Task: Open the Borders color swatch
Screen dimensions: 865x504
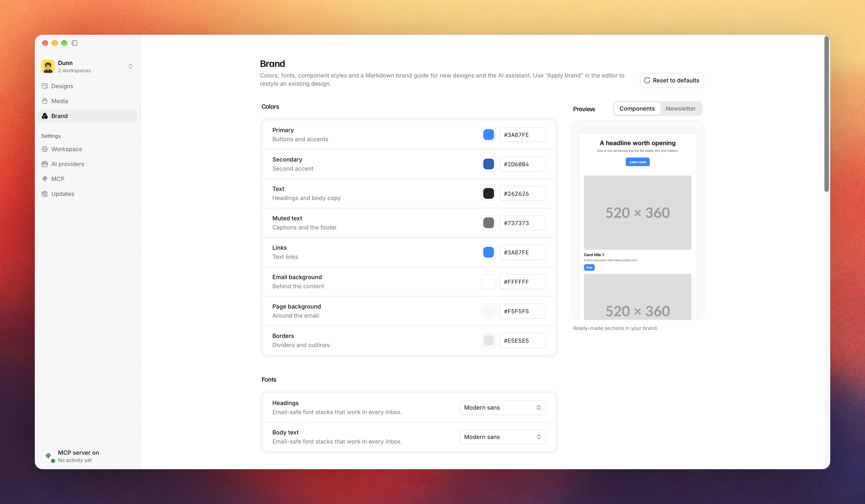Action: tap(488, 340)
